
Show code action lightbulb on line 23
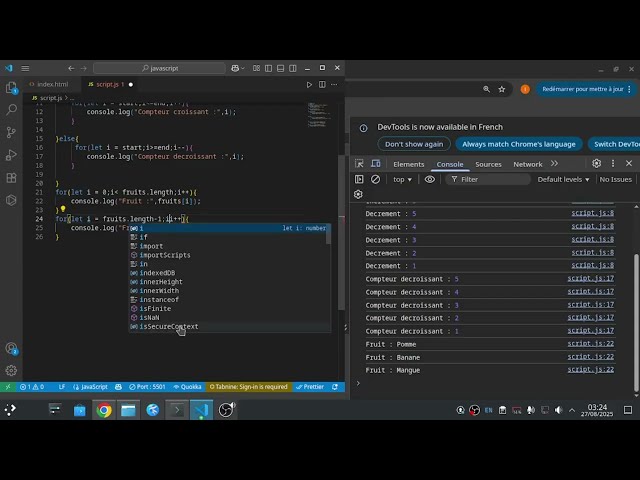[63, 209]
